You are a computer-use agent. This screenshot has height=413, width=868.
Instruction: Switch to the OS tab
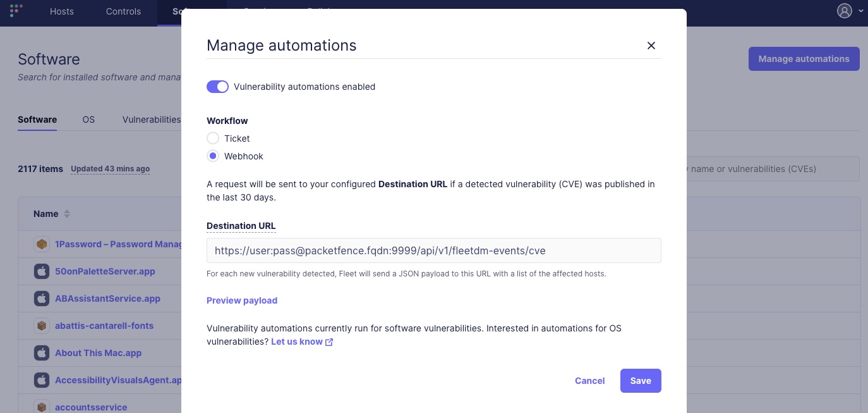click(x=88, y=120)
